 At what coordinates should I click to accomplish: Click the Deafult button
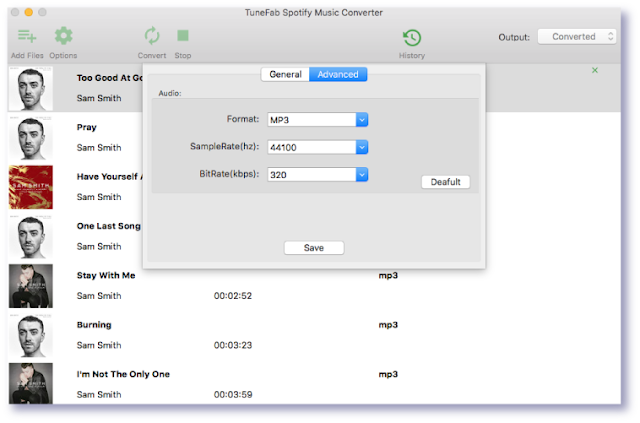coord(445,182)
